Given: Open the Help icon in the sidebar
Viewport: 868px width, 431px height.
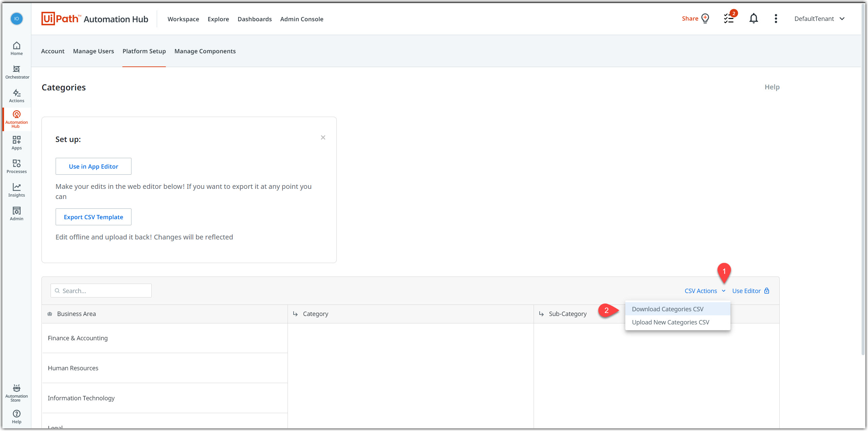Looking at the screenshot, I should coord(17,417).
